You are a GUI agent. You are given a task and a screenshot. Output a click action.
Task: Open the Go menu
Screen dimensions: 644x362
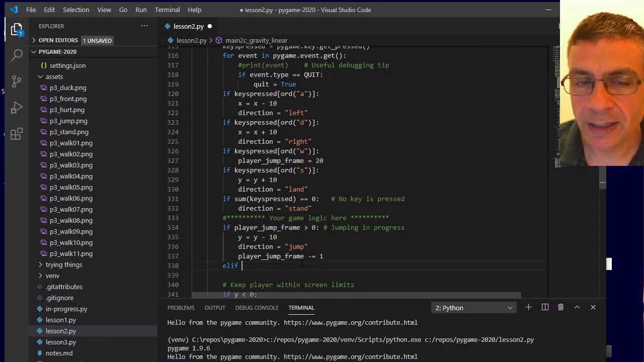123,10
